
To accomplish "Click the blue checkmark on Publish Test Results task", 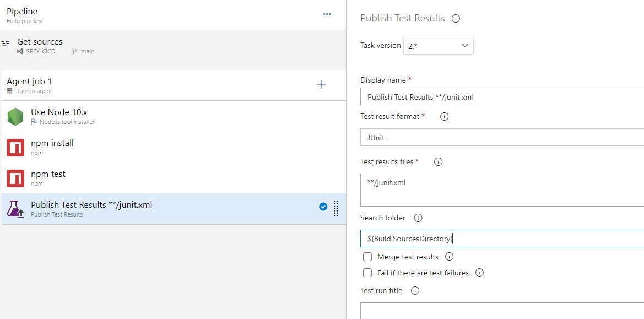I will click(323, 207).
